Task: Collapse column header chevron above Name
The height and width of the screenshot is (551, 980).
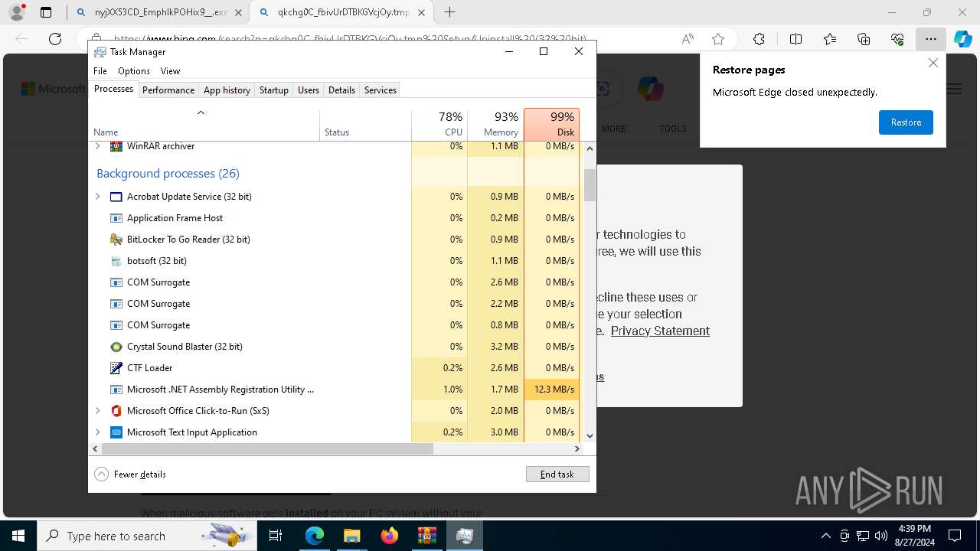Action: coord(201,113)
